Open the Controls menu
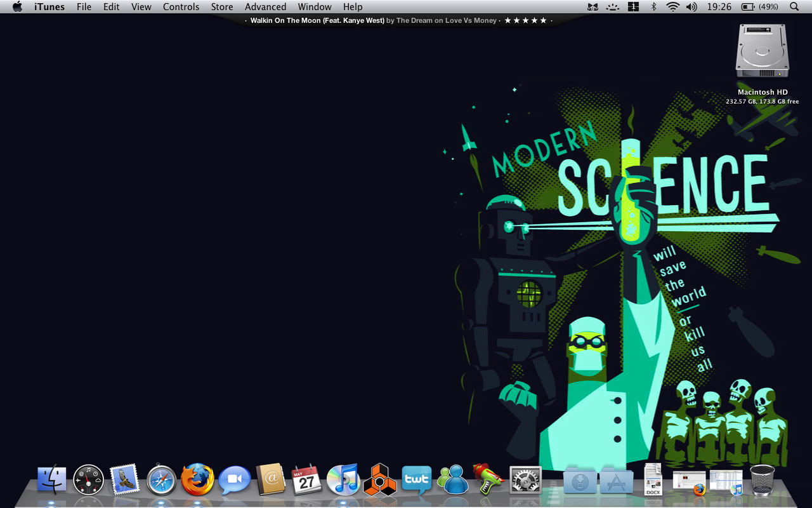812x508 pixels. click(181, 7)
